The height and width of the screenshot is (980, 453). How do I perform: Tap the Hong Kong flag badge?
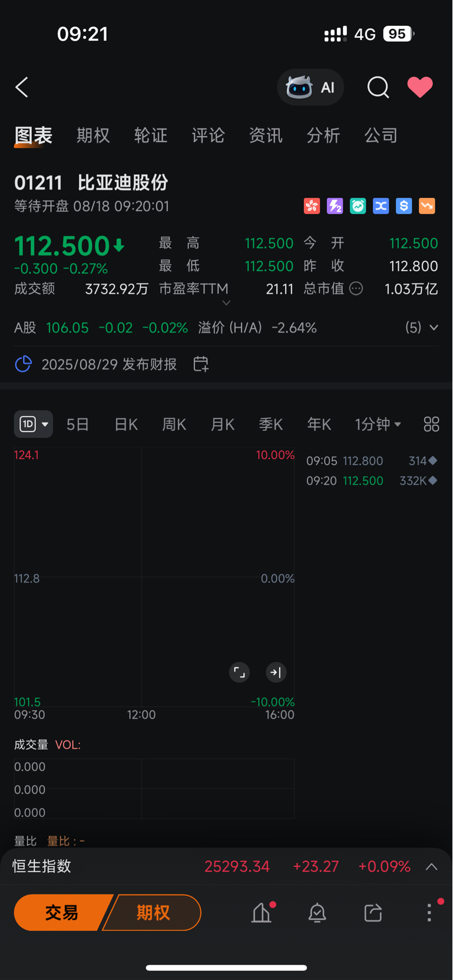coord(312,206)
